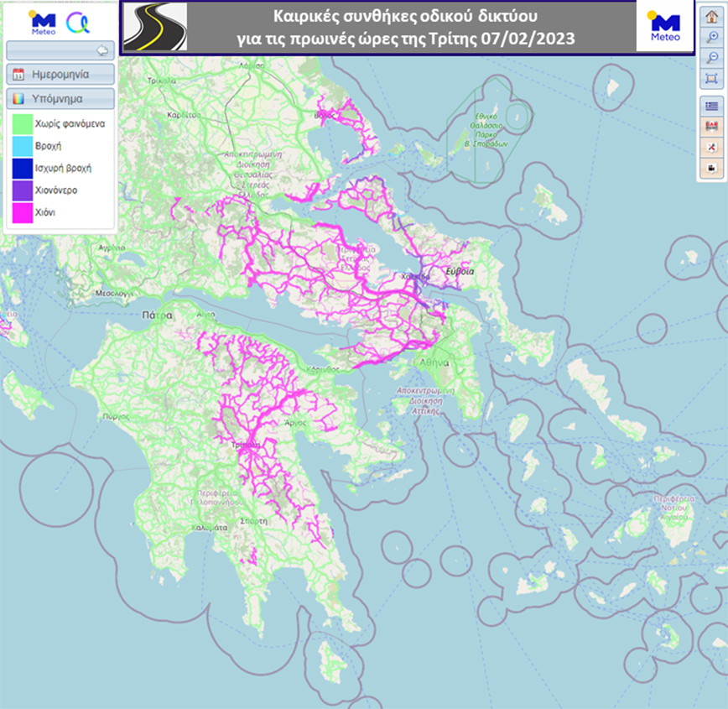Image resolution: width=728 pixels, height=709 pixels.
Task: Click the Αθήνα label on the map
Action: click(x=434, y=363)
